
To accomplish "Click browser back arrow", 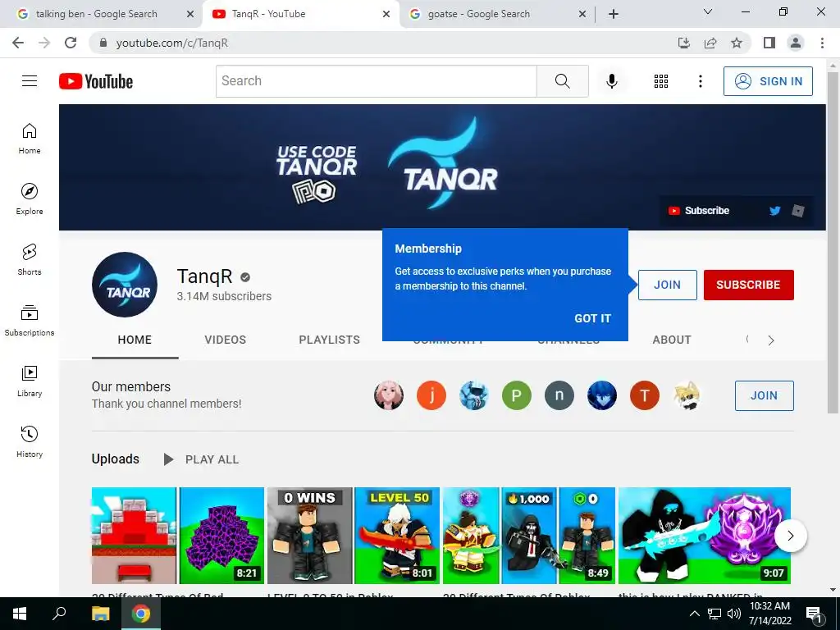I will pyautogui.click(x=18, y=43).
